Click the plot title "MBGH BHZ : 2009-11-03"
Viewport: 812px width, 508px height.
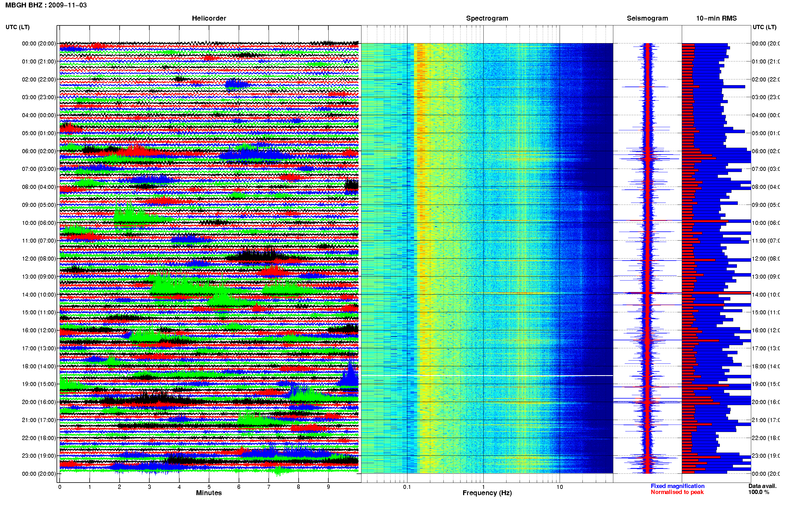click(46, 5)
